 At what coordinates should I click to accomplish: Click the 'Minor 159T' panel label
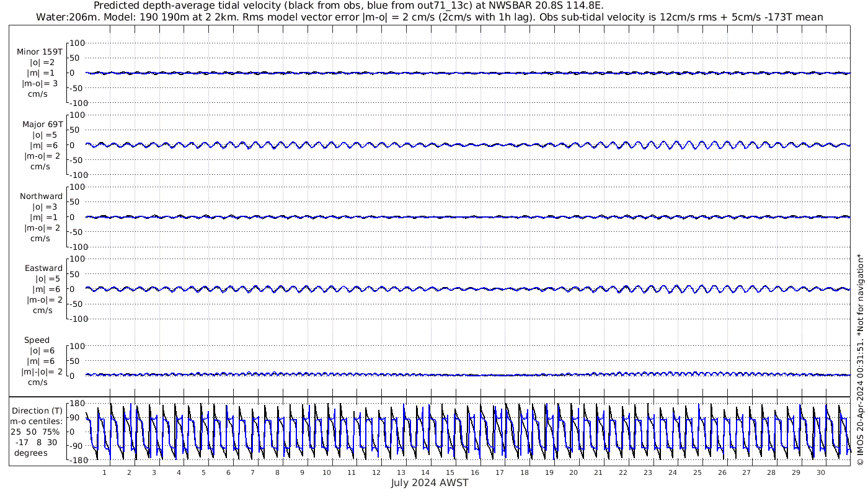point(40,52)
